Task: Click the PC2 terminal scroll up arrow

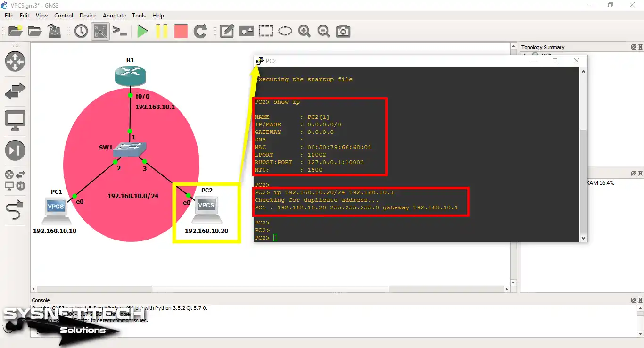Action: [584, 72]
